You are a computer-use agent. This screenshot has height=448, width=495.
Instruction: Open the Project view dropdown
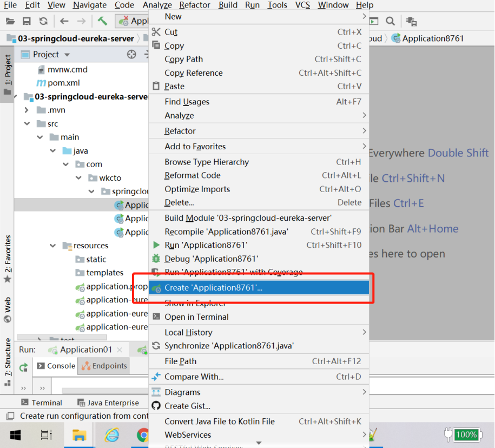[x=67, y=55]
